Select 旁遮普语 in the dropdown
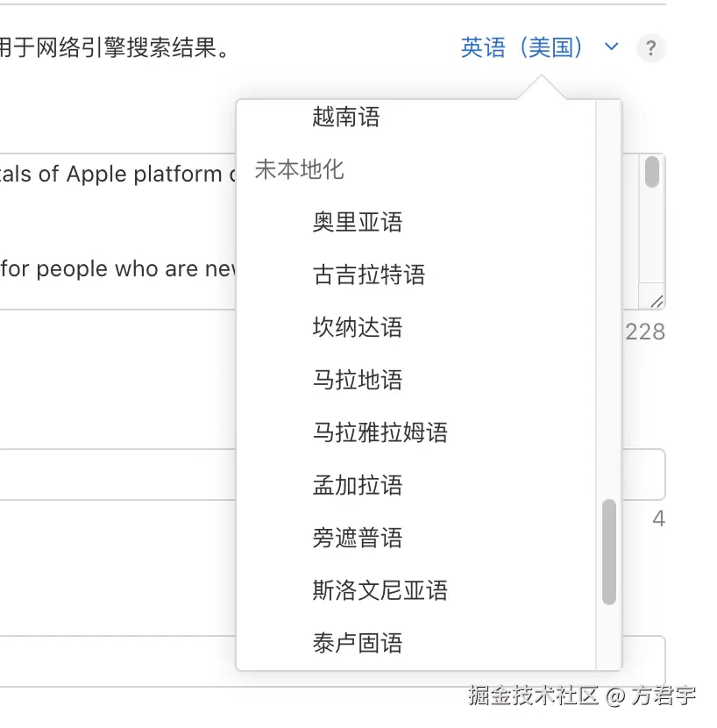This screenshot has width=717, height=728. [x=357, y=538]
